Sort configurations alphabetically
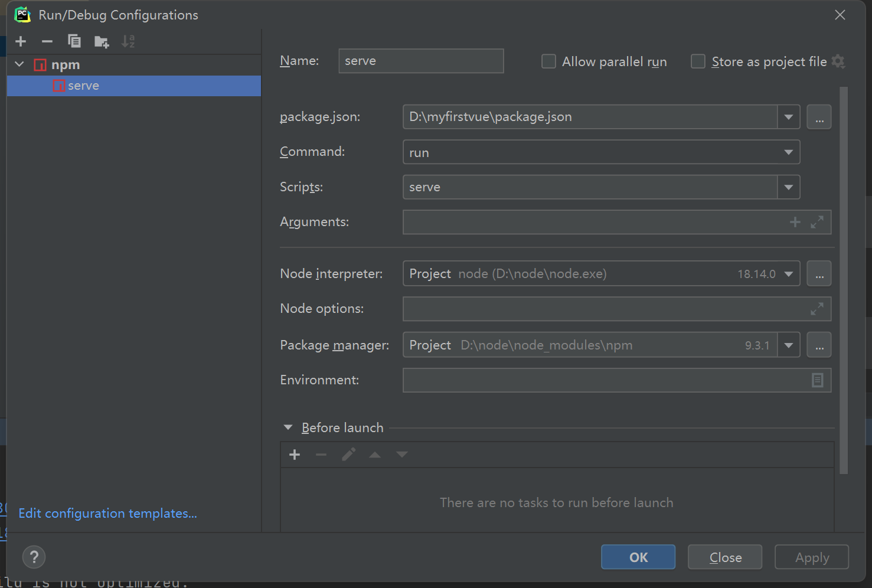Screen dimensions: 872x588 click(x=128, y=41)
